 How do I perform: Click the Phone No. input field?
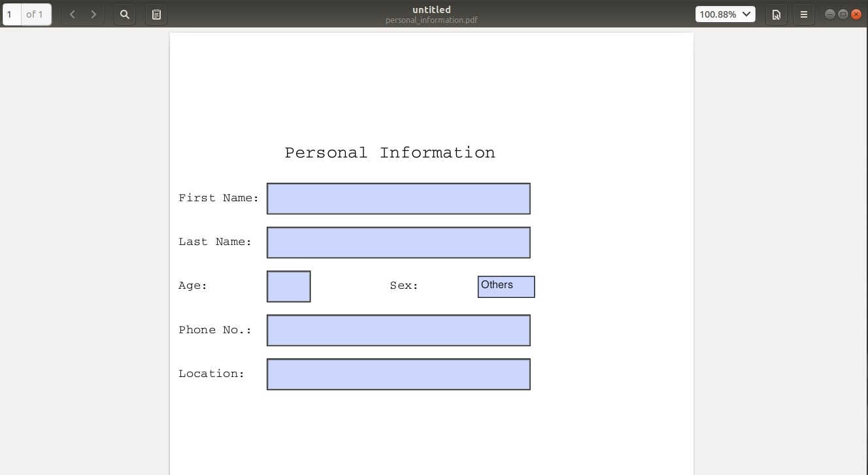tap(399, 330)
